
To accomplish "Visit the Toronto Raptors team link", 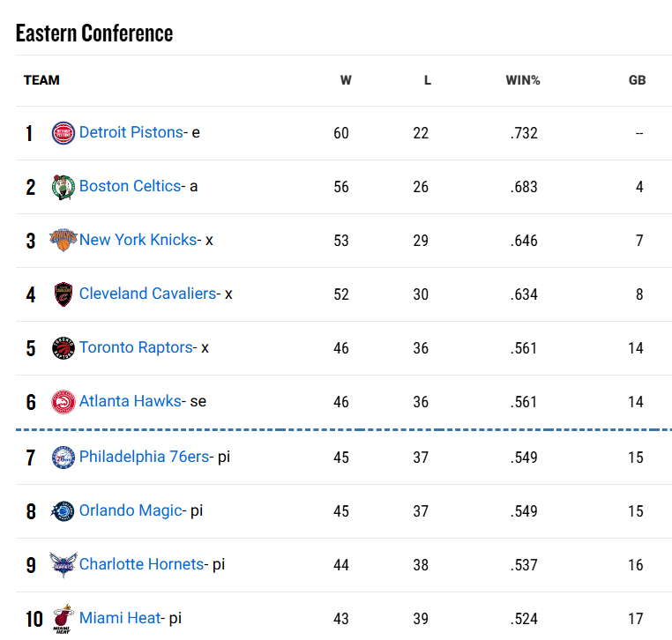I will pos(136,347).
